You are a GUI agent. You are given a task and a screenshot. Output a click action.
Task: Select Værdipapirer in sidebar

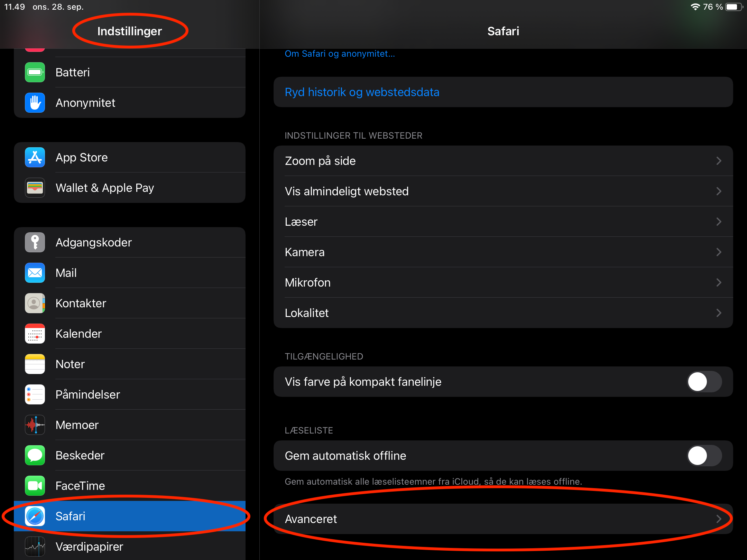(130, 547)
